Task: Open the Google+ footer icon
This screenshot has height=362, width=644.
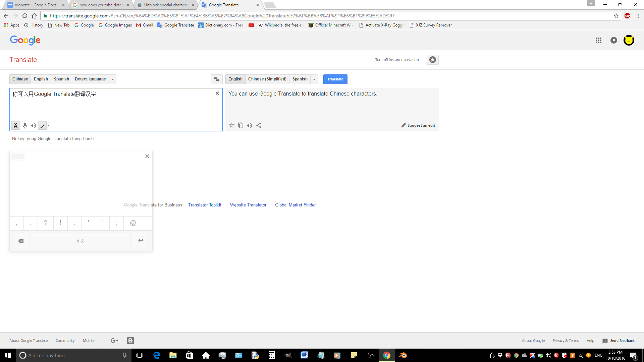Action: pyautogui.click(x=114, y=341)
